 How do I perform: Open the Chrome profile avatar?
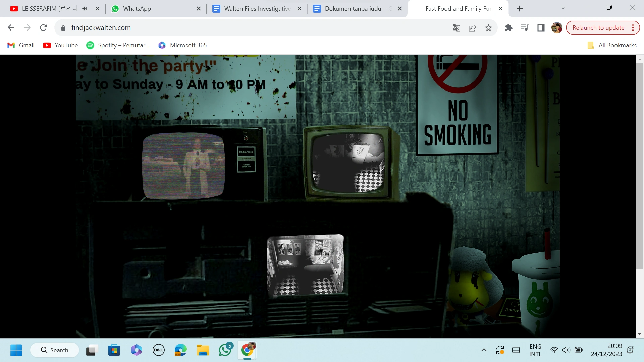[557, 28]
